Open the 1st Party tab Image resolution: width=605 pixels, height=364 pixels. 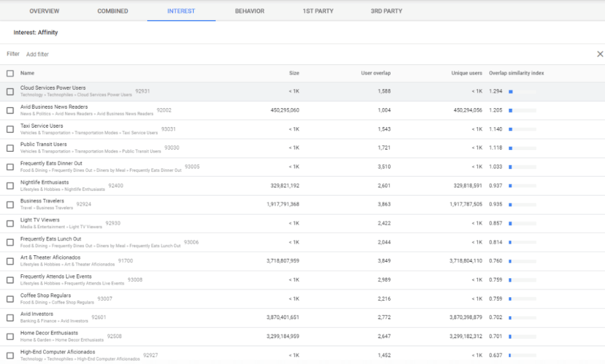coord(317,11)
